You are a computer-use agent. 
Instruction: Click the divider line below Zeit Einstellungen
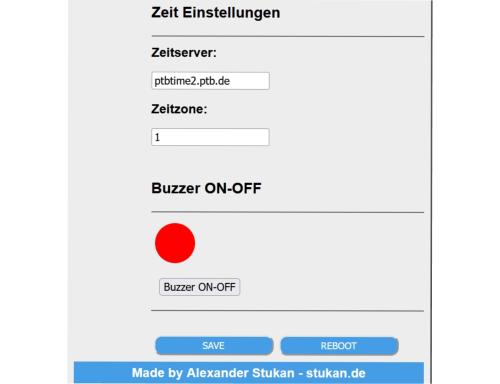288,36
